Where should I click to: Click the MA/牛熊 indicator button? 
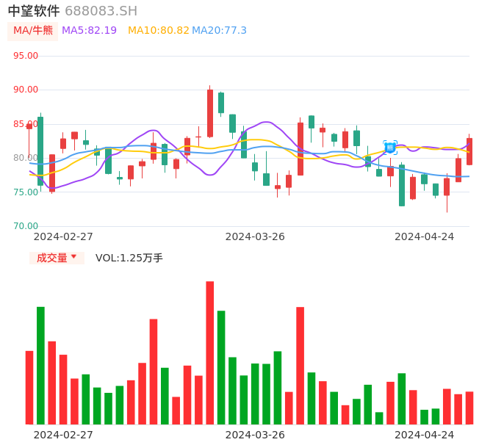coord(33,31)
